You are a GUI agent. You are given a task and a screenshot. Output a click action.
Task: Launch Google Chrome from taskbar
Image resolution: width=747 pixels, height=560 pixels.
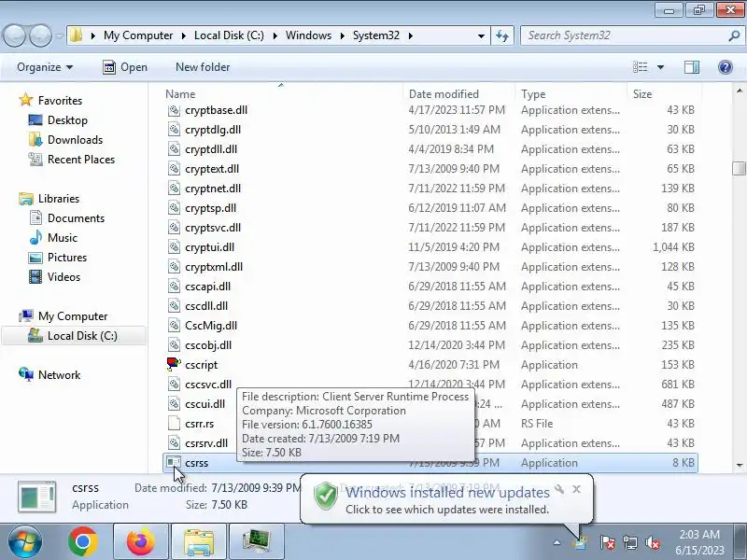click(x=83, y=542)
